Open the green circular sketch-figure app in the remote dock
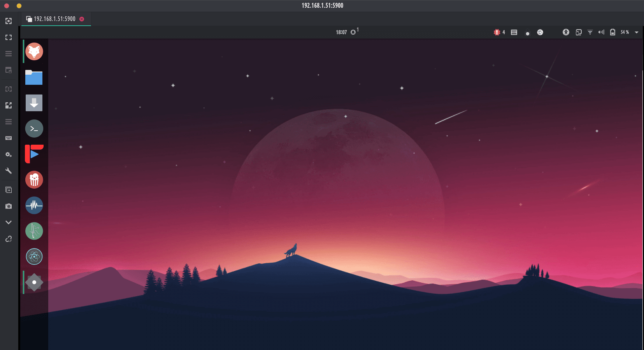 (x=34, y=231)
